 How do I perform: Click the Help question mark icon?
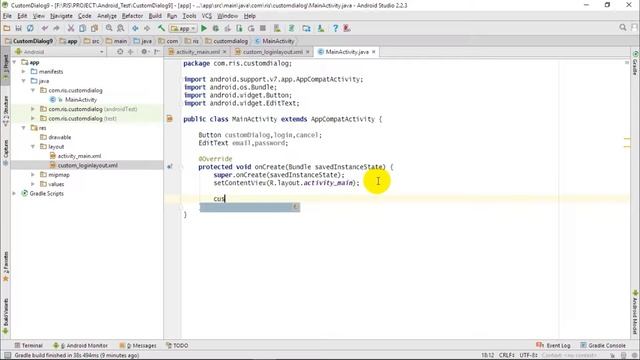click(x=335, y=28)
